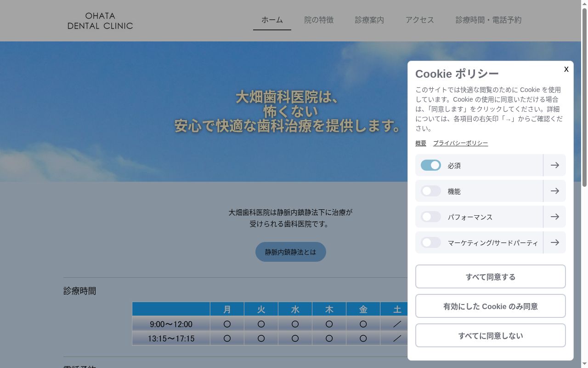Click the page vertical scrollbar thumb

584,98
